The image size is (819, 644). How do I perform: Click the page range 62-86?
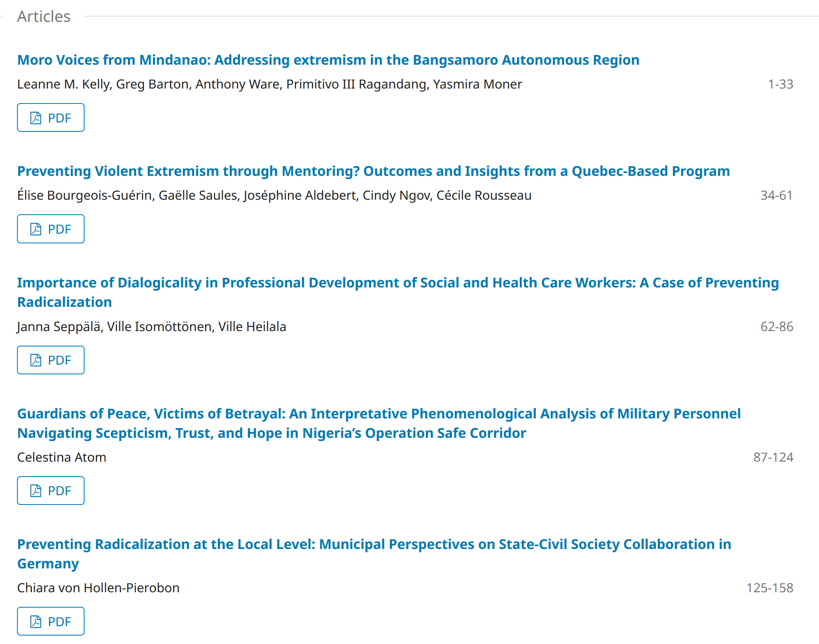coord(777,326)
